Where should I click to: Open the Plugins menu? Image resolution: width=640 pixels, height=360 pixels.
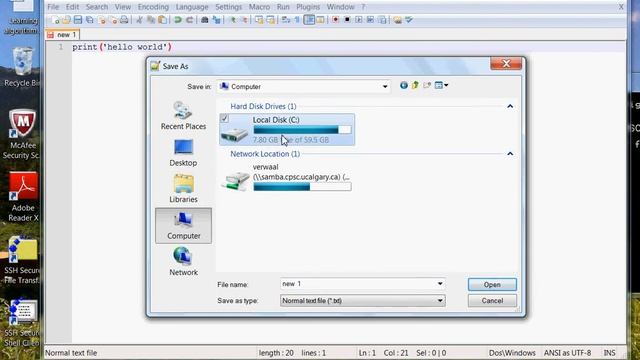[x=308, y=7]
